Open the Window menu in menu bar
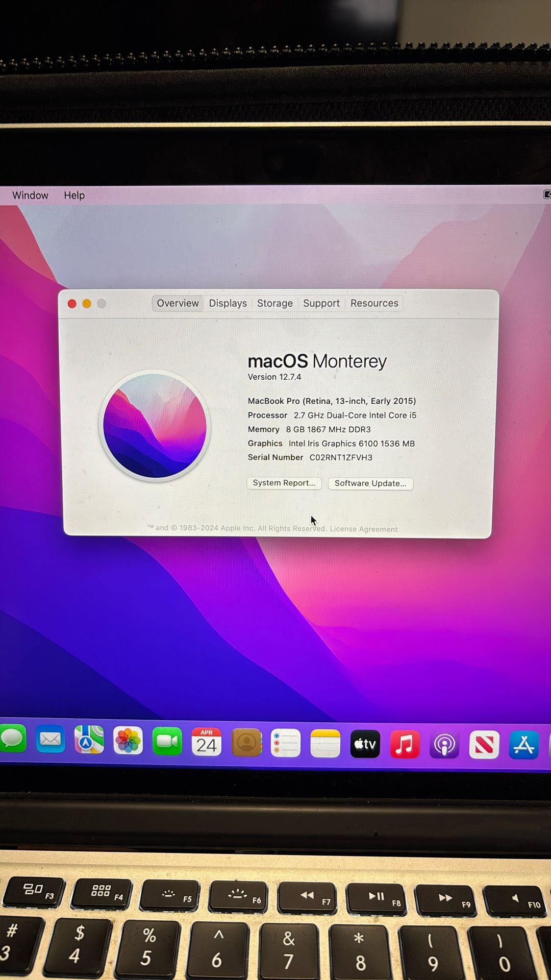The height and width of the screenshot is (980, 551). pyautogui.click(x=30, y=195)
